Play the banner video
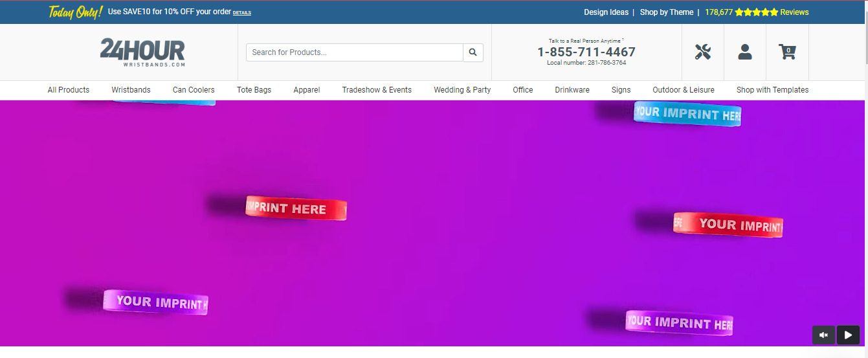868x358 pixels. click(848, 335)
